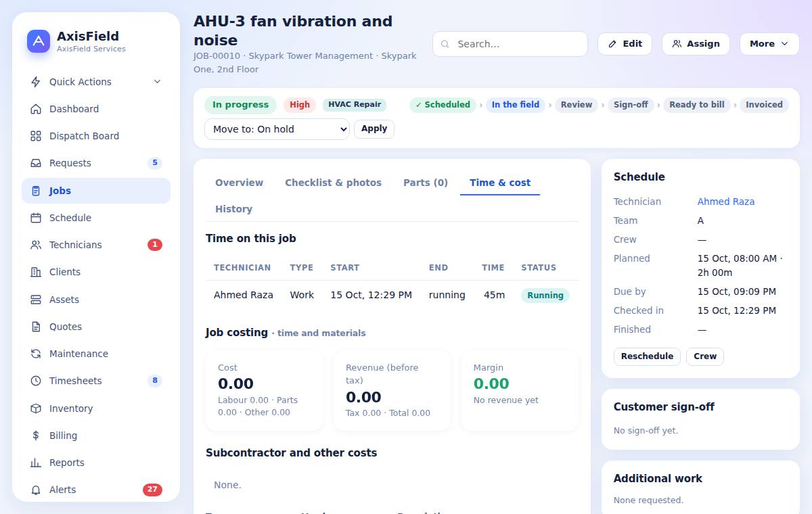Click the Alerts count badge 27
The width and height of the screenshot is (812, 514).
point(152,490)
